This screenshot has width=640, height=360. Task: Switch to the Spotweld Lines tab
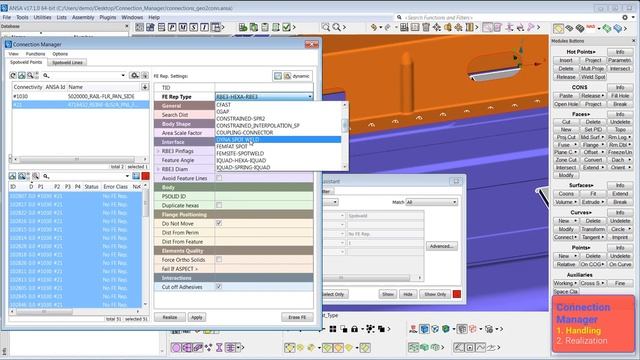point(67,62)
